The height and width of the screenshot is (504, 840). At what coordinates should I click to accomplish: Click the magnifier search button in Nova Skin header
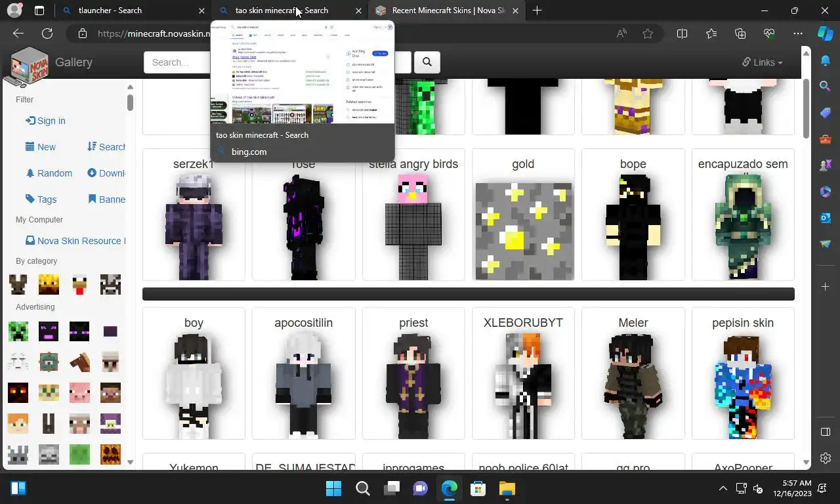[x=427, y=62]
